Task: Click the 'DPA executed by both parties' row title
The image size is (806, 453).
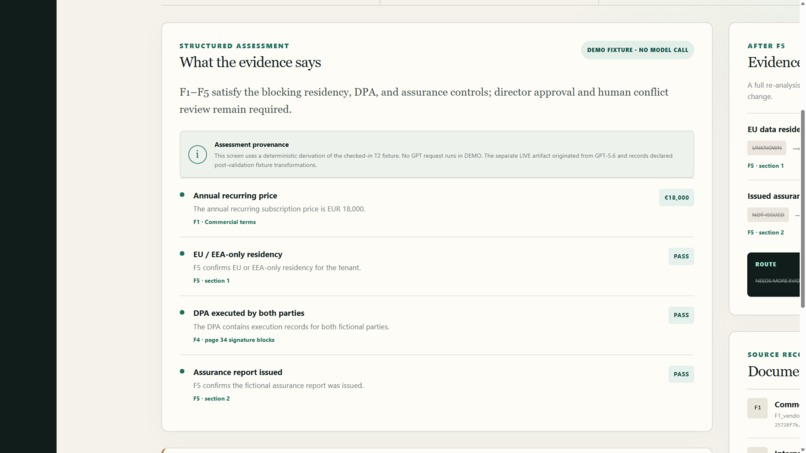Action: point(248,313)
